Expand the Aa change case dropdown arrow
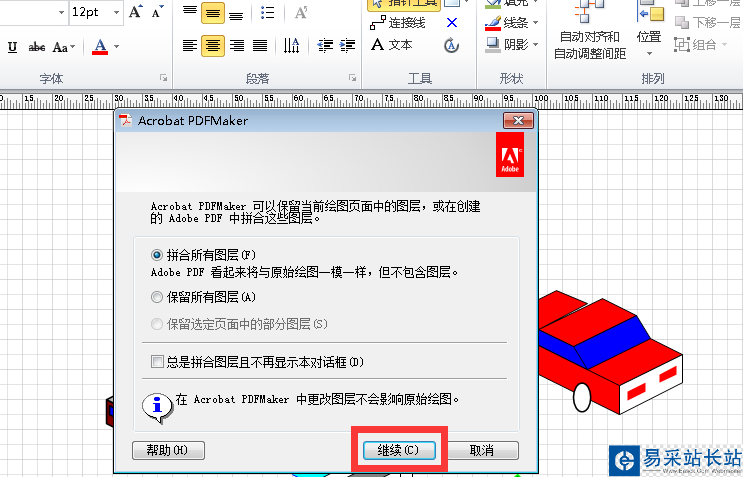This screenshot has height=477, width=743. click(73, 47)
